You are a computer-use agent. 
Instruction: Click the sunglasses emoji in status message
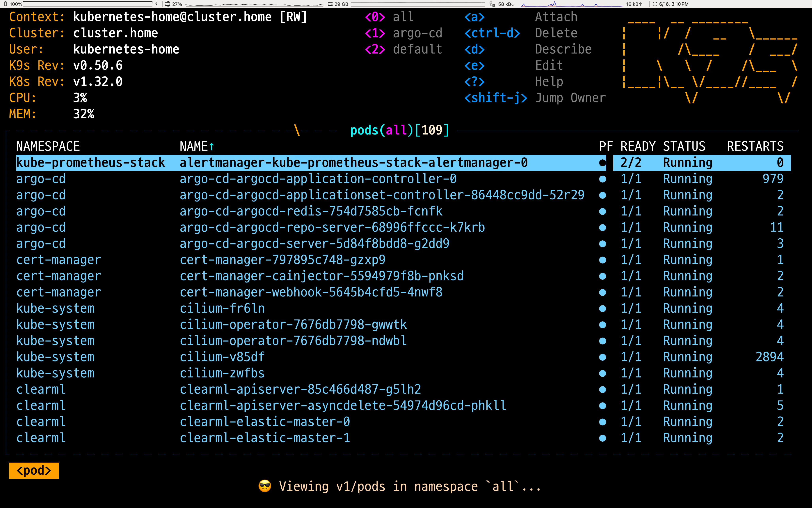(265, 486)
